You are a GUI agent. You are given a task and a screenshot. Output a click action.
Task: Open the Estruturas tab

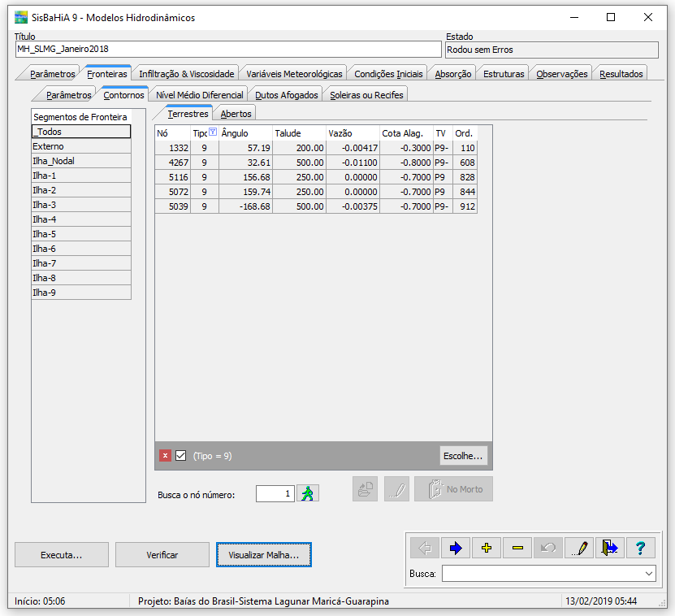pos(504,74)
